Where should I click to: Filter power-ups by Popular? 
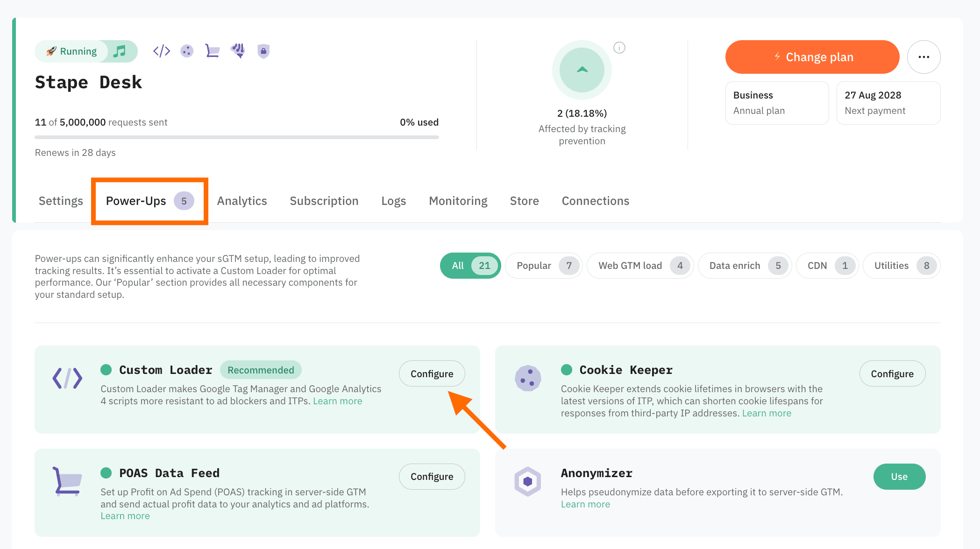[x=544, y=266]
